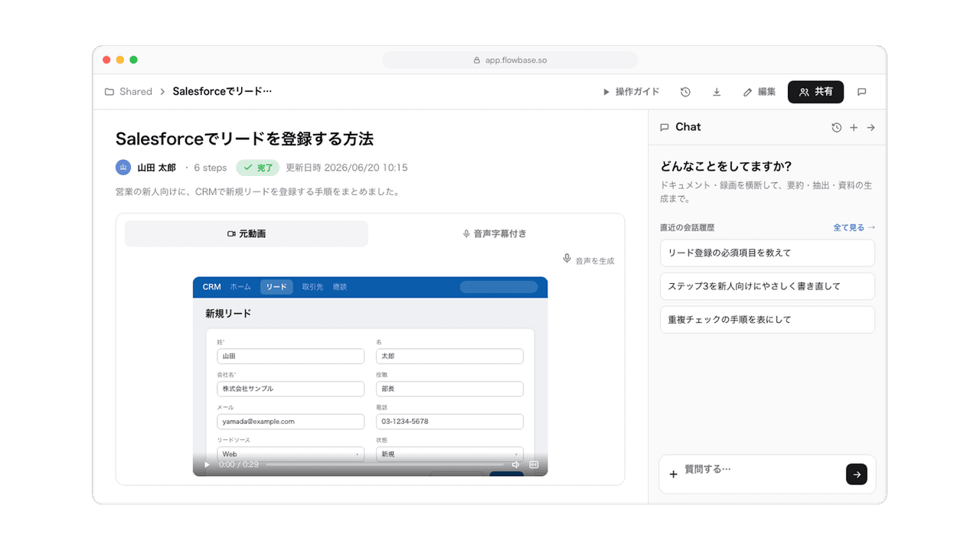Switch to the 音声字幕付き tab
The width and height of the screenshot is (980, 551).
(495, 234)
